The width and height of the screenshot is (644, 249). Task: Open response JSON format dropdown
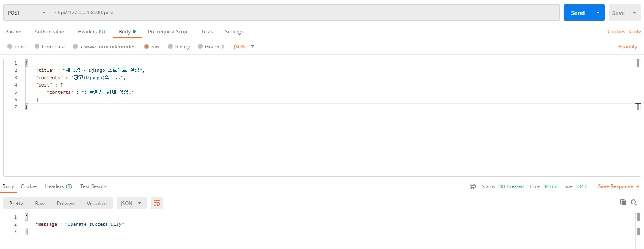point(131,203)
